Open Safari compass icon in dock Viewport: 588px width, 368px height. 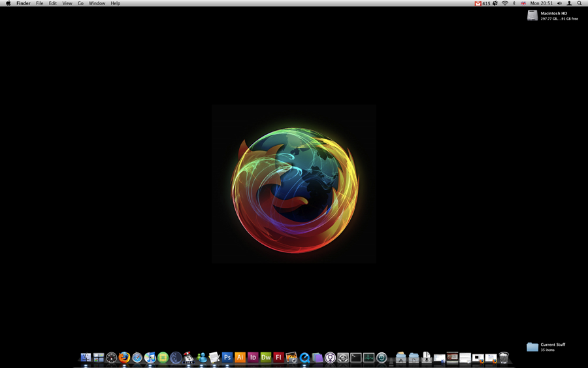tap(137, 358)
